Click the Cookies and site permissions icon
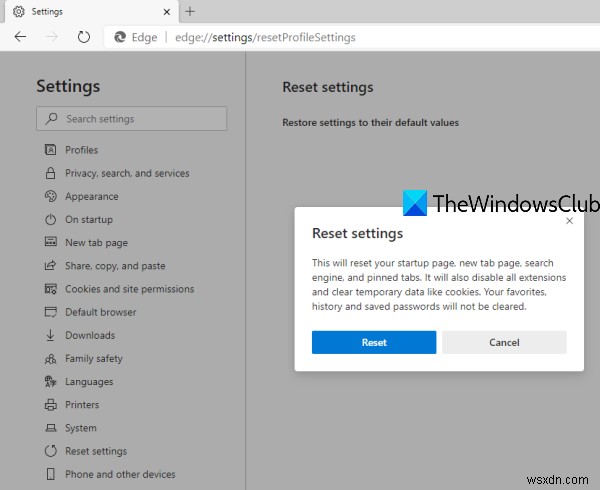This screenshot has width=600, height=490. coord(51,288)
